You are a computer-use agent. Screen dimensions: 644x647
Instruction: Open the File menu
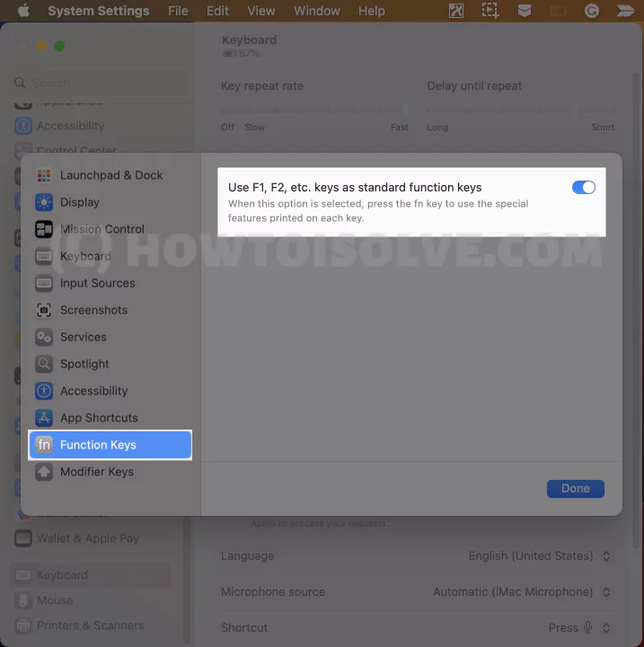coord(178,11)
